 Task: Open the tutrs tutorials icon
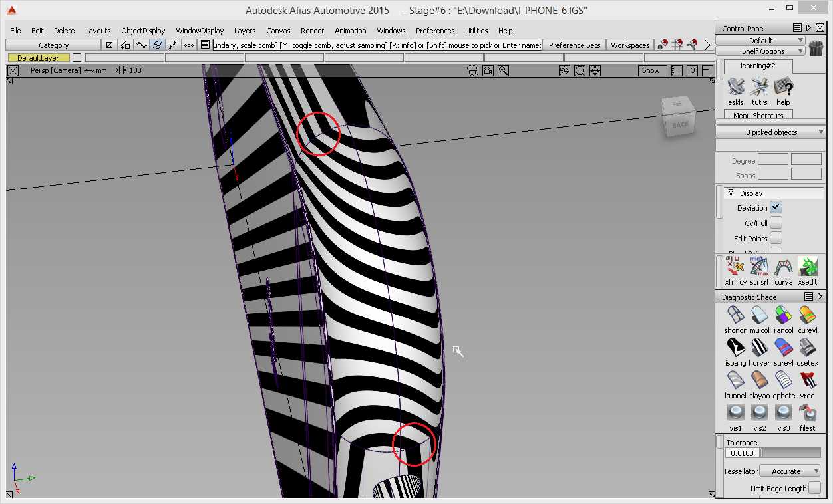click(x=759, y=87)
